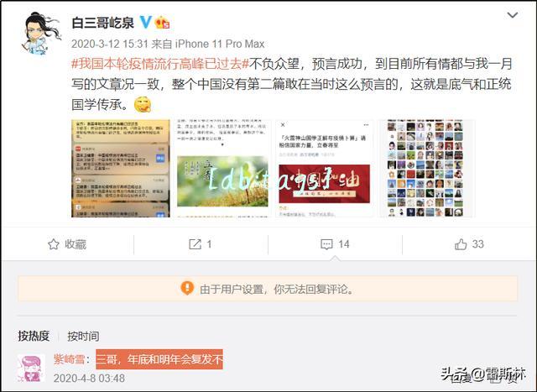The height and width of the screenshot is (392, 537).
Task: Open 白三哥屹泉 profile avatar
Action: (x=39, y=34)
